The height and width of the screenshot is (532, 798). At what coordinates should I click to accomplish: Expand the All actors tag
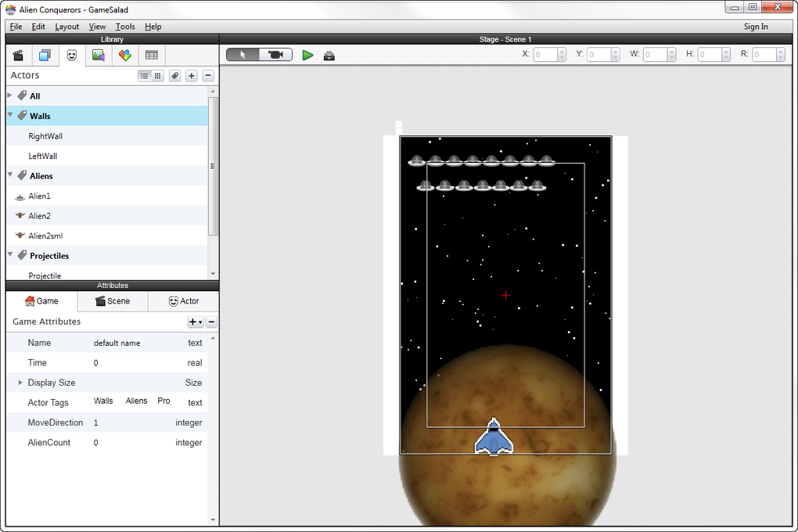tap(9, 95)
